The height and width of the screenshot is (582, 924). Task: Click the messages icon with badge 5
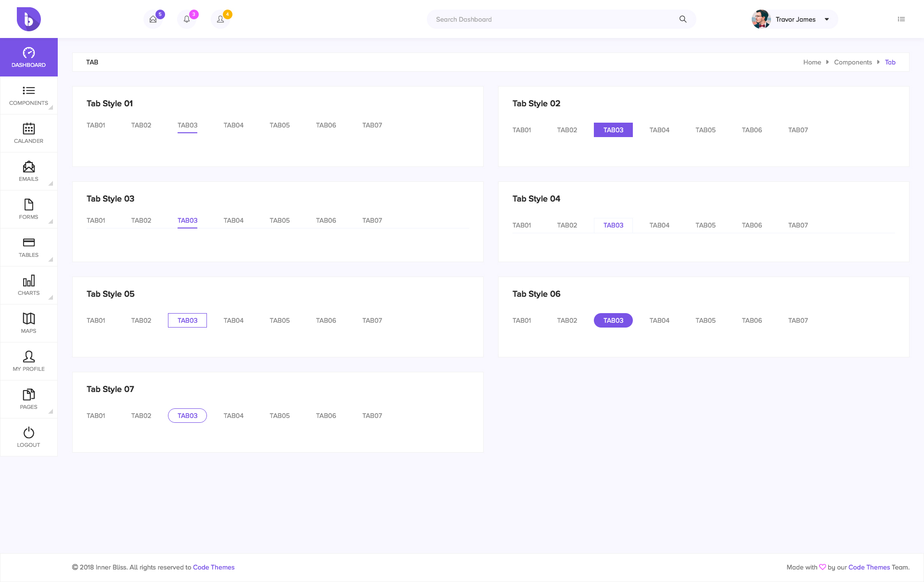click(x=153, y=19)
